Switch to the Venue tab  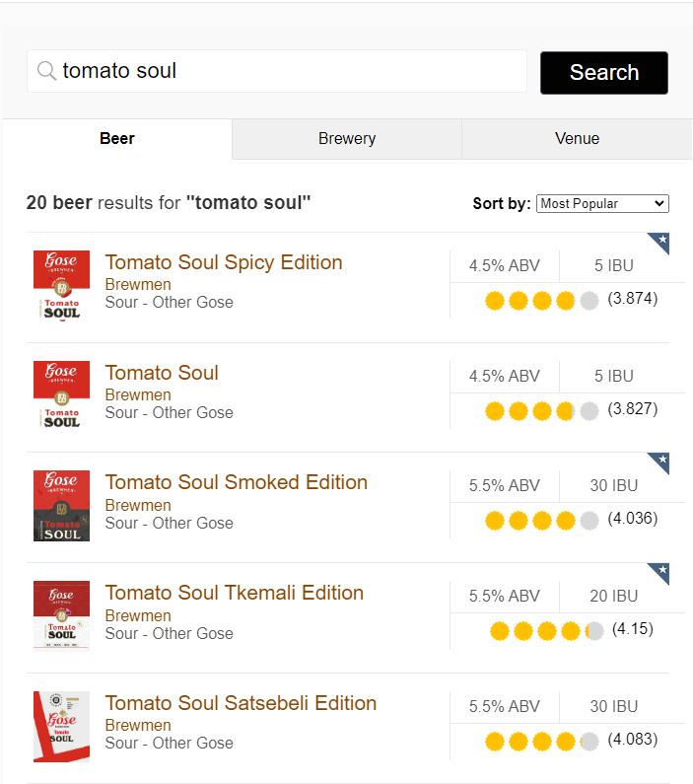(577, 138)
